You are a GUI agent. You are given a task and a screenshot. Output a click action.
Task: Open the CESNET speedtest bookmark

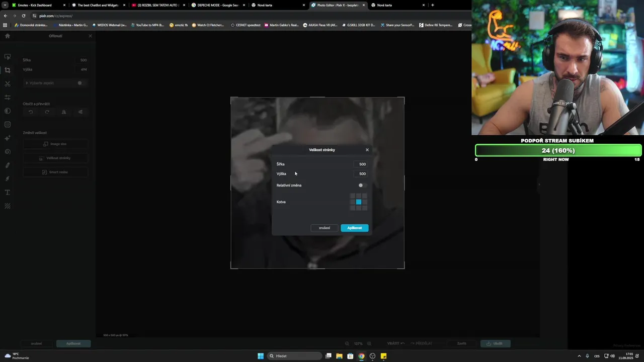pyautogui.click(x=246, y=25)
